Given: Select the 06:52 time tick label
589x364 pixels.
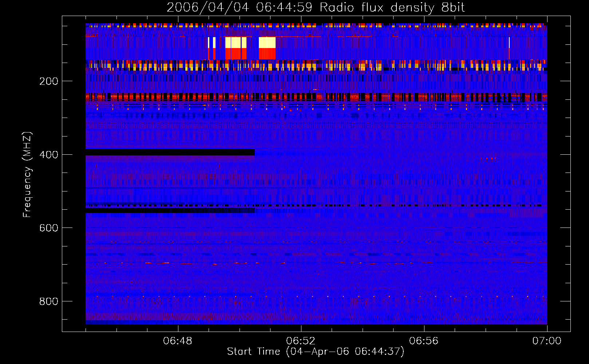Looking at the screenshot, I should pyautogui.click(x=301, y=341).
